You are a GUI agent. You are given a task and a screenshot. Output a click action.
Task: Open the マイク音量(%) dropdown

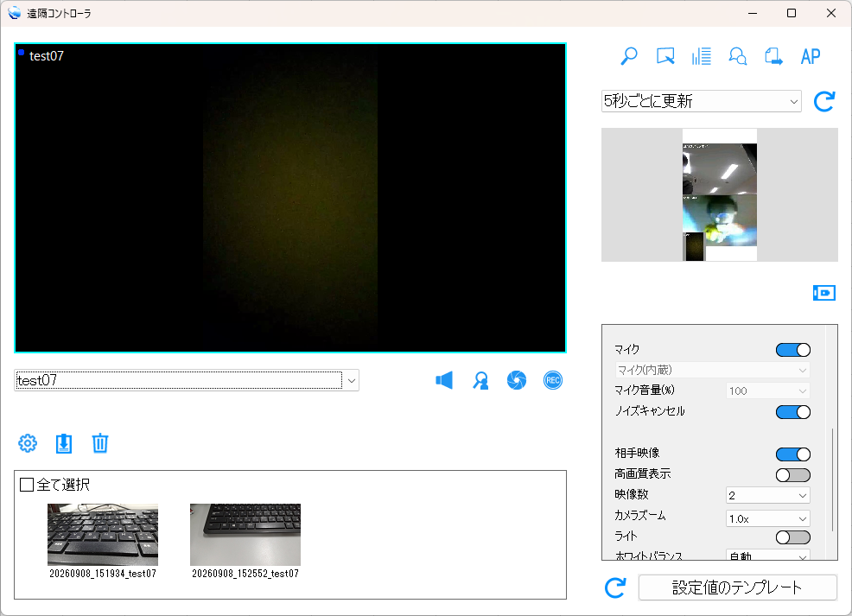pyautogui.click(x=768, y=391)
